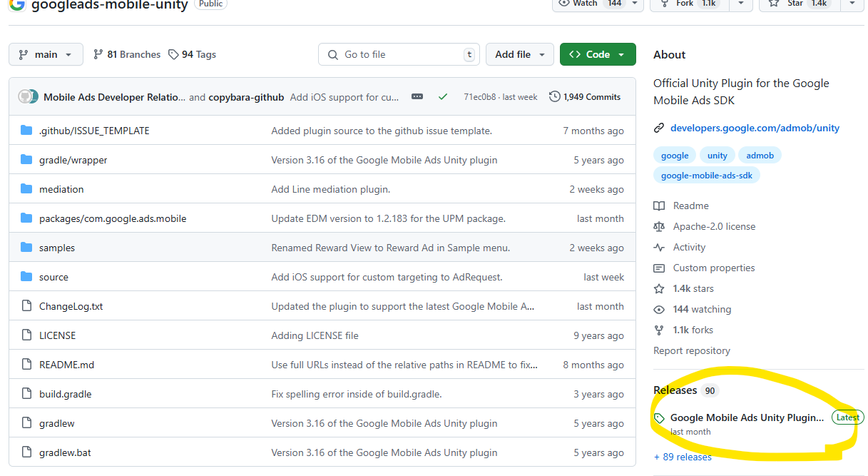
Task: Open the README.md file
Action: tap(66, 365)
